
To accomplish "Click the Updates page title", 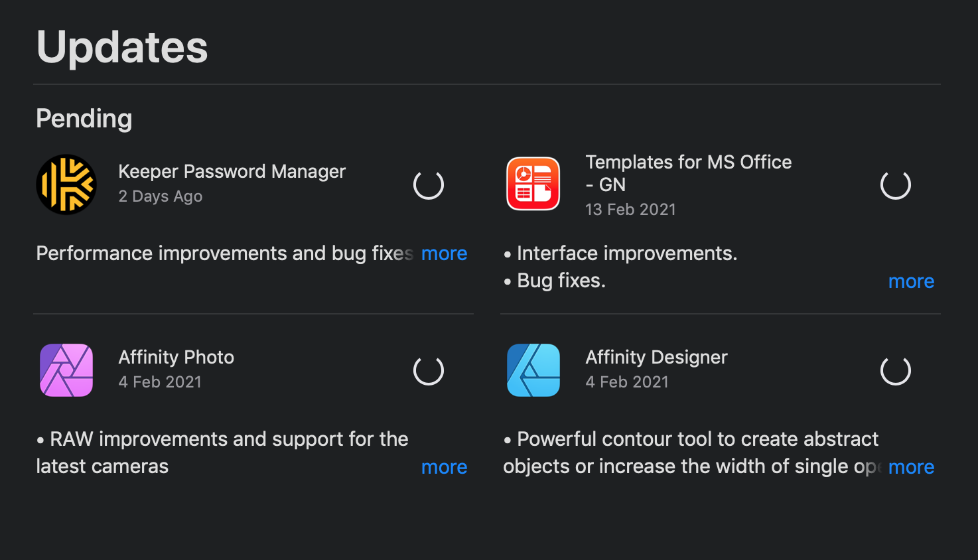I will 122,47.
